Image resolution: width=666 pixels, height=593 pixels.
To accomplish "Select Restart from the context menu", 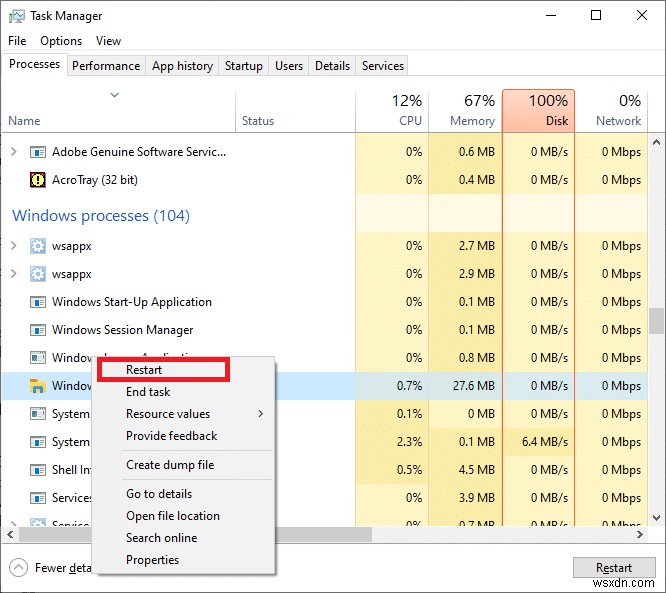I will [145, 370].
